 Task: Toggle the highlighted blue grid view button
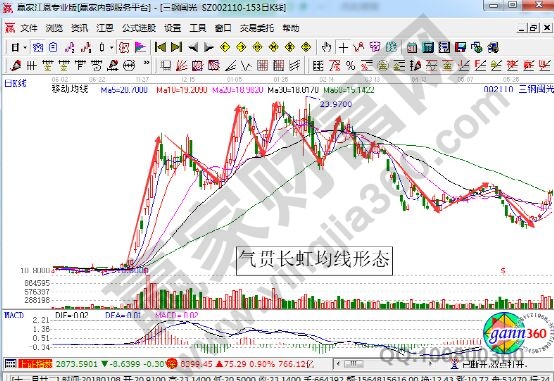pos(37,47)
